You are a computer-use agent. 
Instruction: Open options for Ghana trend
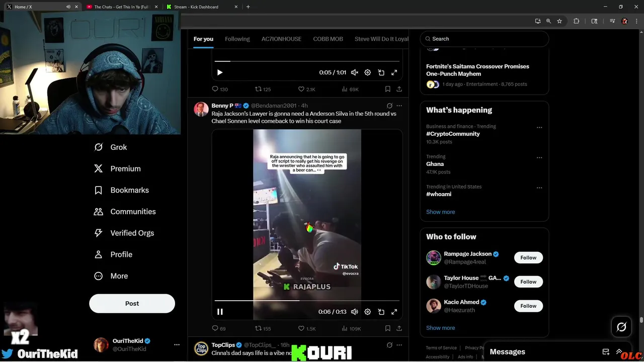[539, 158]
